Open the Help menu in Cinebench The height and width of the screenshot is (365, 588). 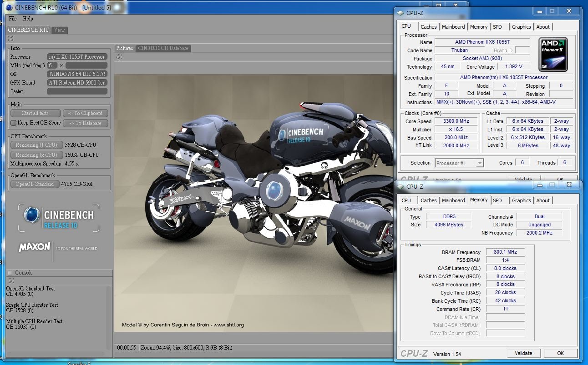[28, 19]
